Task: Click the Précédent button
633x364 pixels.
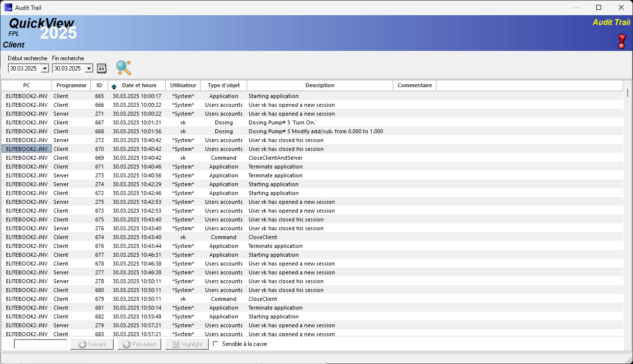Action: [x=139, y=344]
